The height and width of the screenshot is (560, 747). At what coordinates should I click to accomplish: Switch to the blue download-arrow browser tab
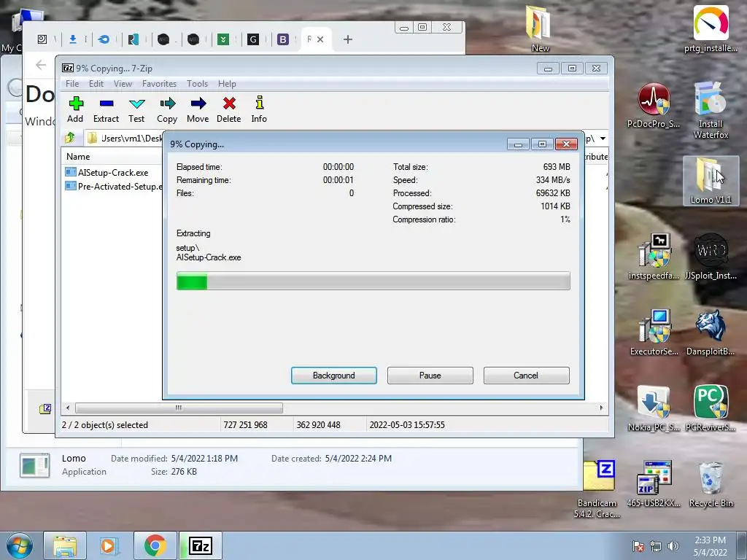tap(73, 39)
